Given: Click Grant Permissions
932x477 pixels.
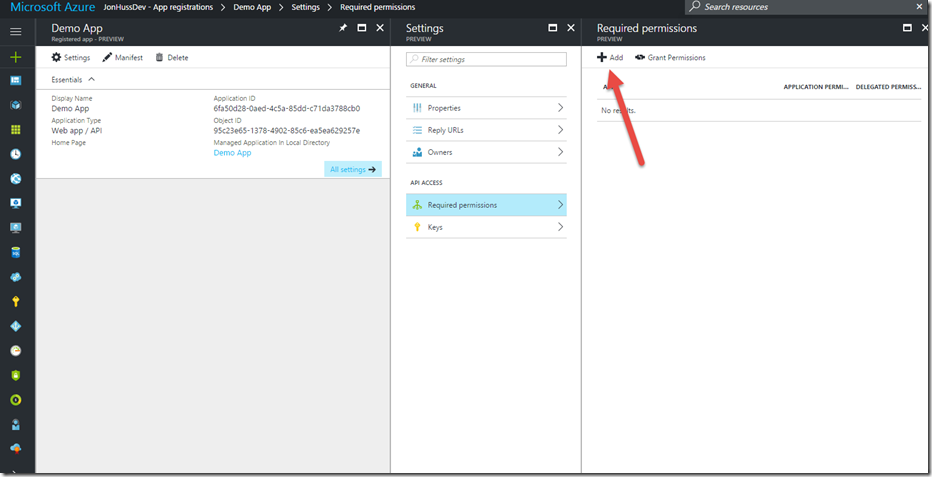Looking at the screenshot, I should click(670, 58).
